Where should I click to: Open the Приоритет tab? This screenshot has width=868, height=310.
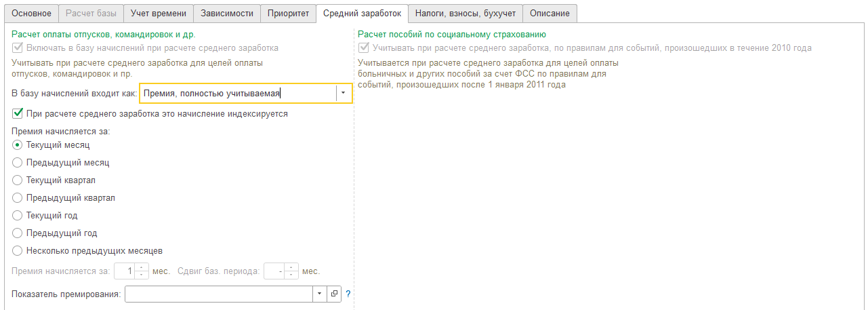(288, 13)
